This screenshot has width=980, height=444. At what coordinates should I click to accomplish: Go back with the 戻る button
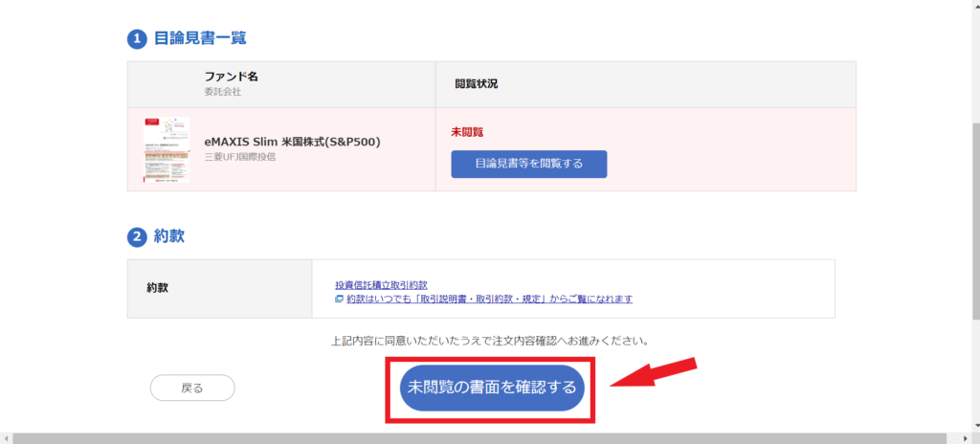click(192, 388)
